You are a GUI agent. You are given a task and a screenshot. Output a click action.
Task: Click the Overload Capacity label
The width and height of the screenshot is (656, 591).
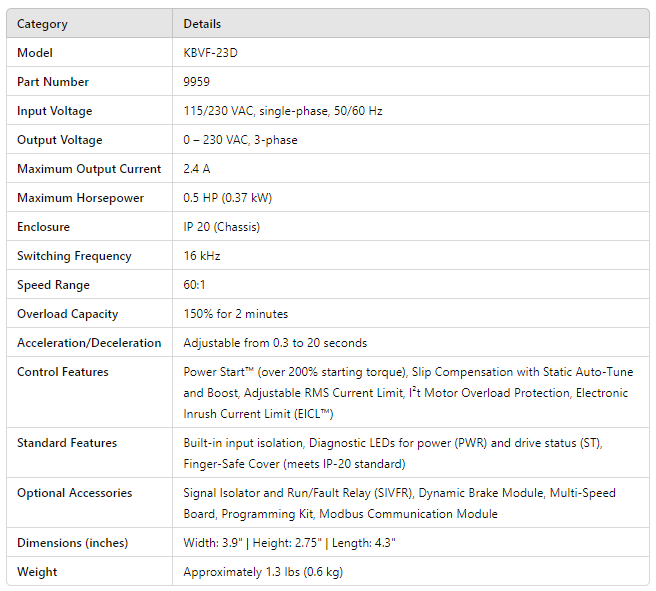(x=68, y=314)
